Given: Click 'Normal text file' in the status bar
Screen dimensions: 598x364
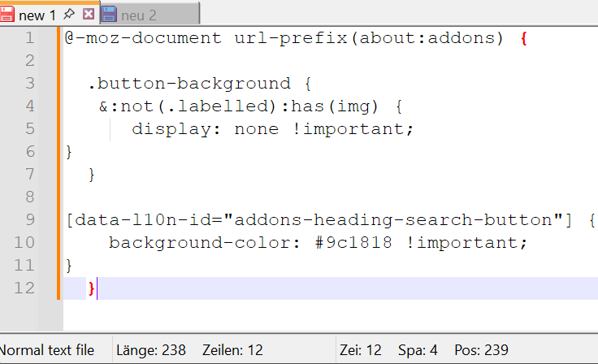Looking at the screenshot, I should tap(46, 350).
